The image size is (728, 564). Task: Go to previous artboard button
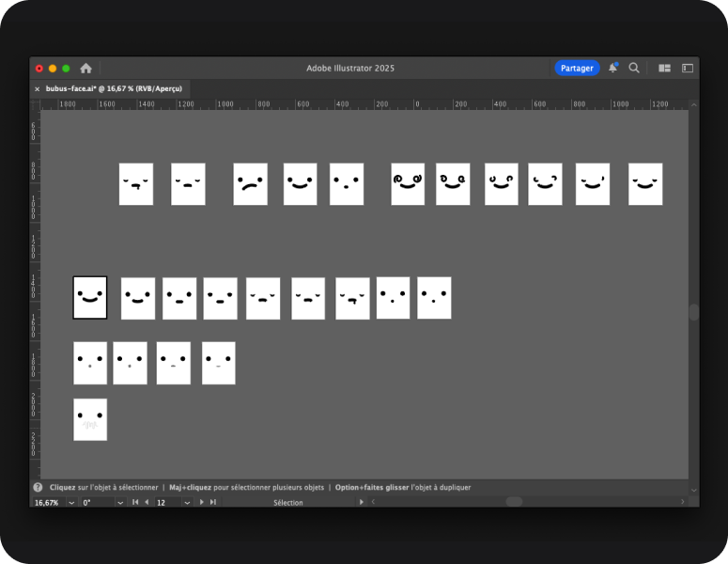tap(147, 502)
